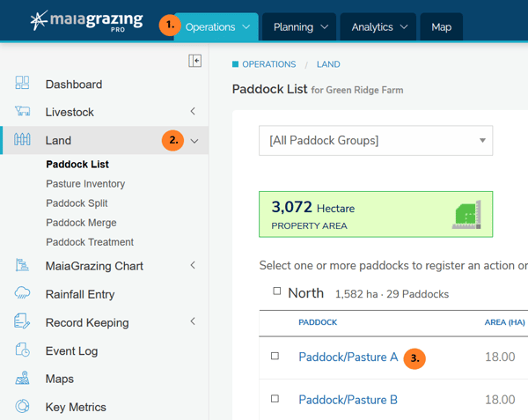Switch to the Map tab
Screen dimensions: 528x420
(x=441, y=27)
